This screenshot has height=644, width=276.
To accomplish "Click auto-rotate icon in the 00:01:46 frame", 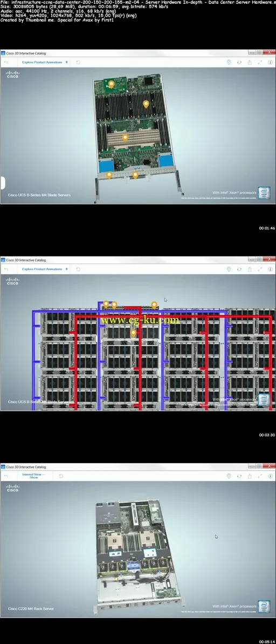I will click(239, 63).
